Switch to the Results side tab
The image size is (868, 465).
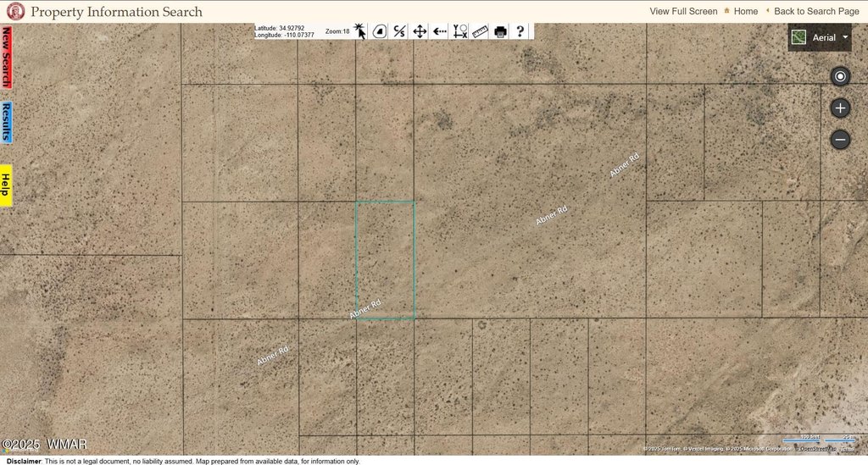tap(6, 123)
